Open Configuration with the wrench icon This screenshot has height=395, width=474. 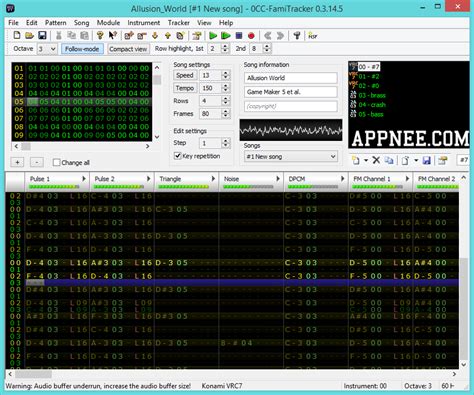[x=297, y=35]
